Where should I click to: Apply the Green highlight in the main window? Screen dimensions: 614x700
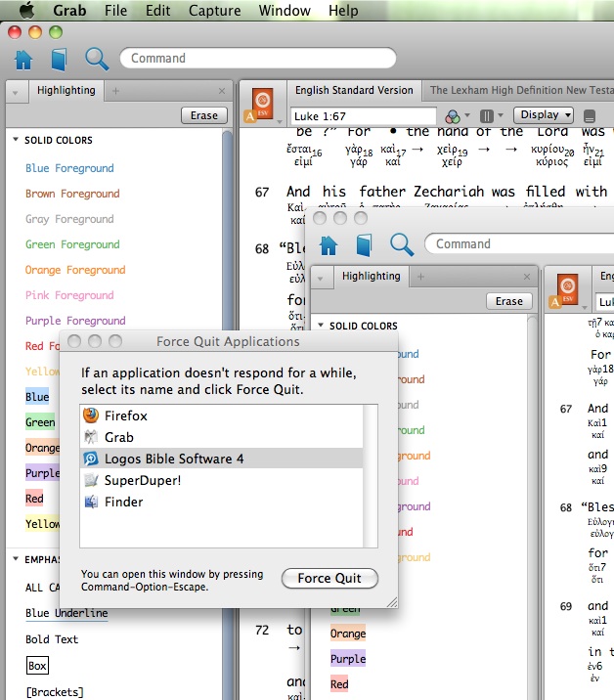[x=40, y=422]
